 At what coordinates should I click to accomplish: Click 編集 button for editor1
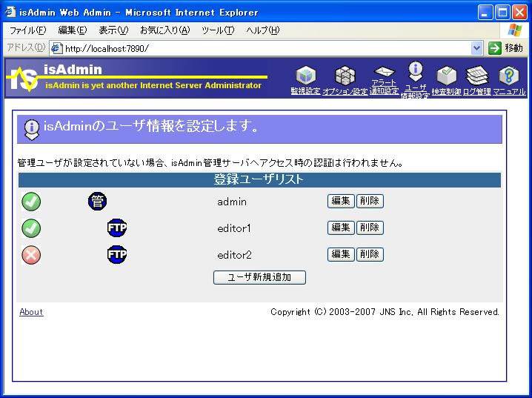341,228
